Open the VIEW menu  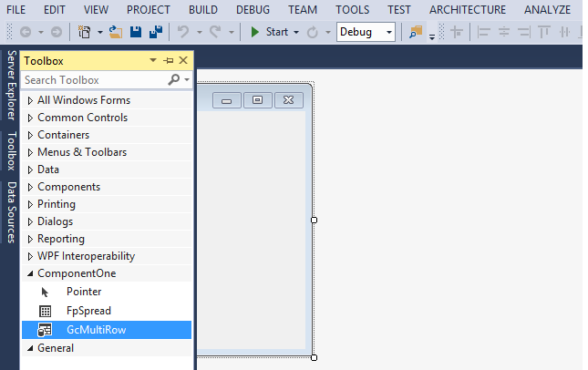[x=96, y=10]
